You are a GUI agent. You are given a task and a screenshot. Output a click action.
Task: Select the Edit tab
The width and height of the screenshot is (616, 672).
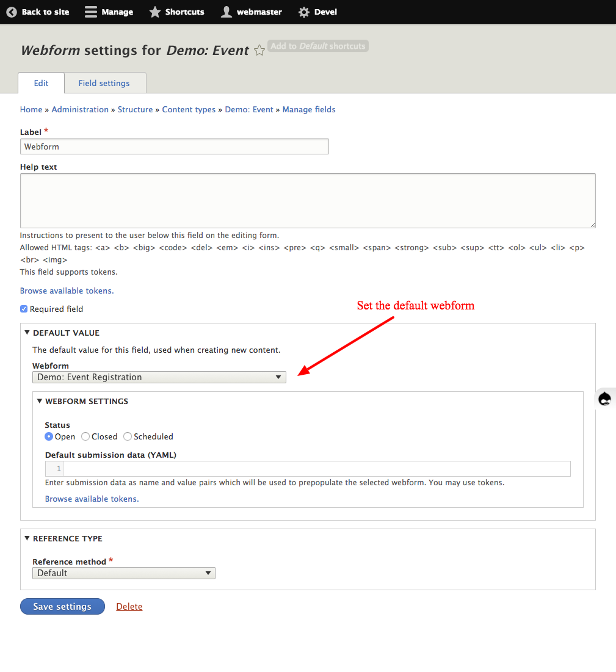[41, 83]
